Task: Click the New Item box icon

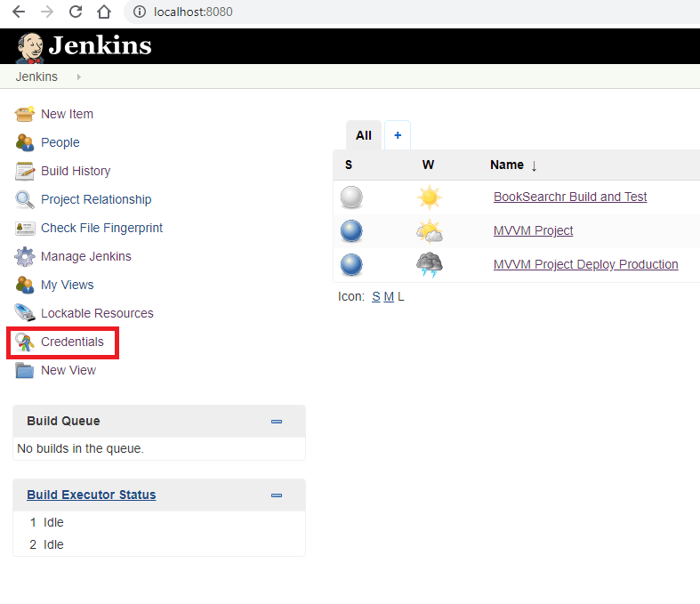Action: coord(25,114)
